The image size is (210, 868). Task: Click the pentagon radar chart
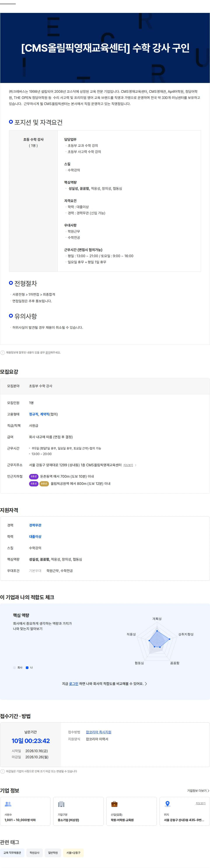point(157,641)
